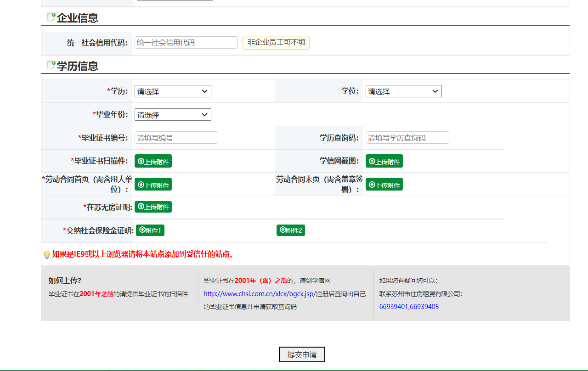Click the 毕业证书编号 text field

[x=176, y=138]
